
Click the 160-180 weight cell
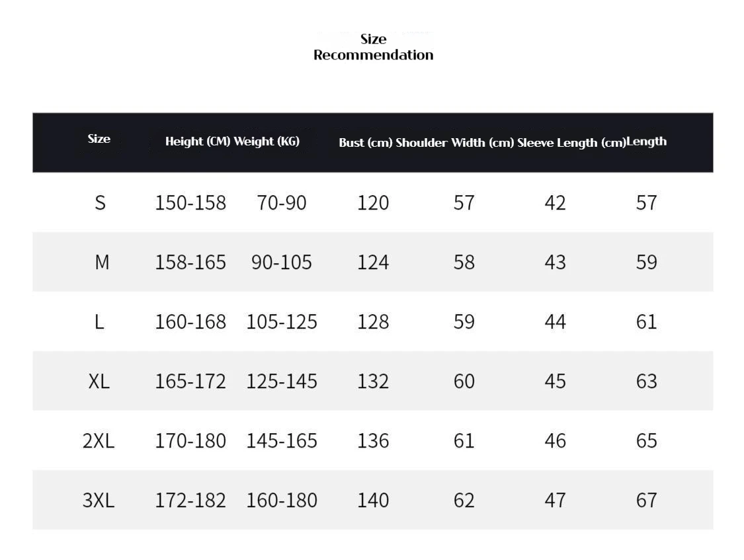pyautogui.click(x=282, y=500)
